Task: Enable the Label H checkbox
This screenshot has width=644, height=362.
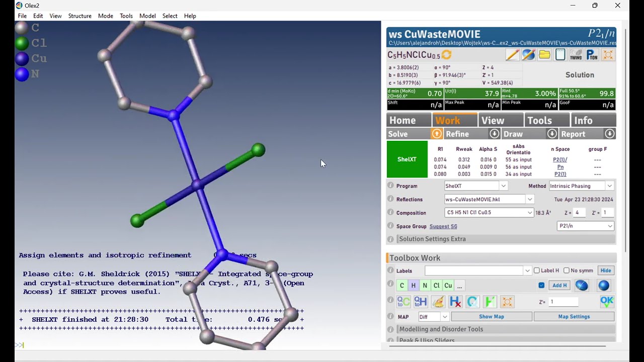Action: click(537, 270)
